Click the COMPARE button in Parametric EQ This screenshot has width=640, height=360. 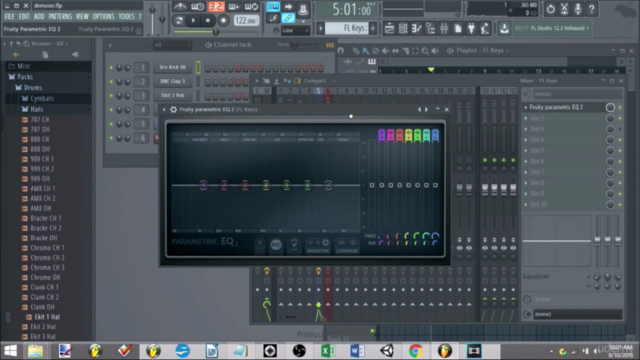tap(347, 246)
